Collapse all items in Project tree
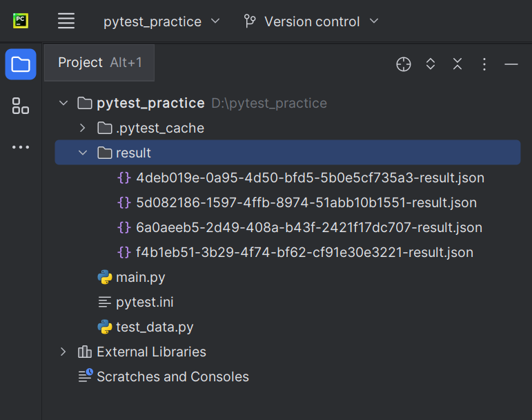This screenshot has width=532, height=420. 457,64
